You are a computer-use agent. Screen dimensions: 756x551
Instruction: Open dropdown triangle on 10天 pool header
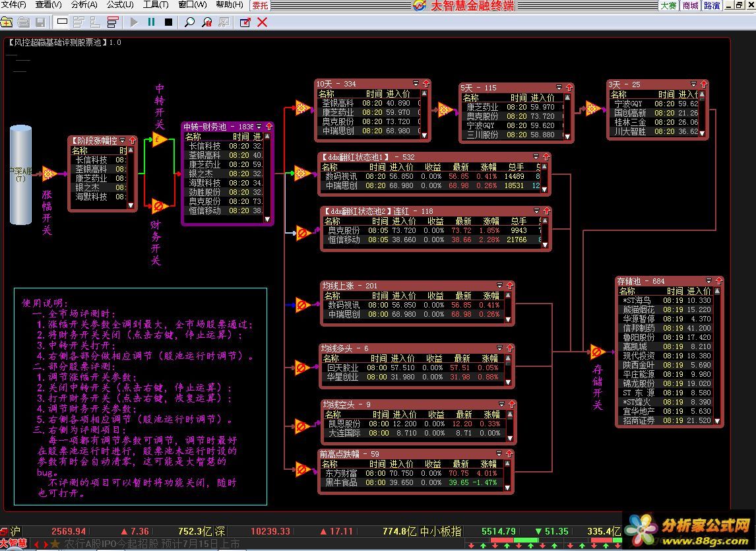coord(416,83)
